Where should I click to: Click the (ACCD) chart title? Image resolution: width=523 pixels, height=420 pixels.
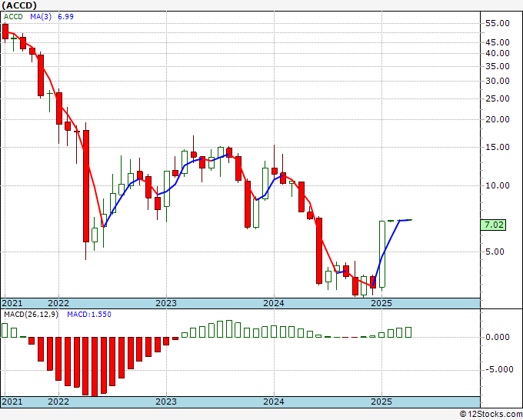pos(19,5)
